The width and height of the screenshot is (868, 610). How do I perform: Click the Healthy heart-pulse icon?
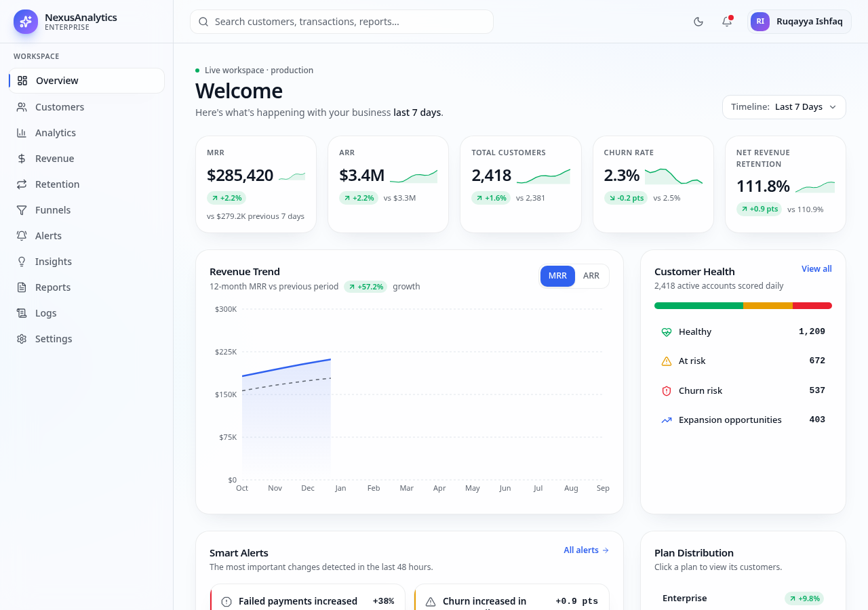pos(667,332)
